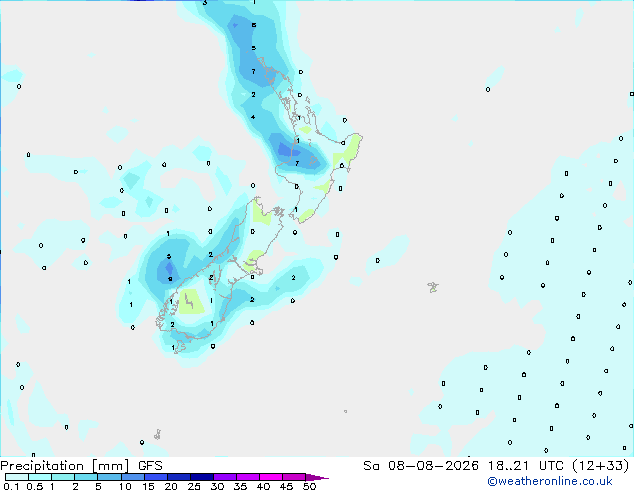Click the above-50 arrow tip of legend
This screenshot has height=490, width=634.
coord(317,477)
